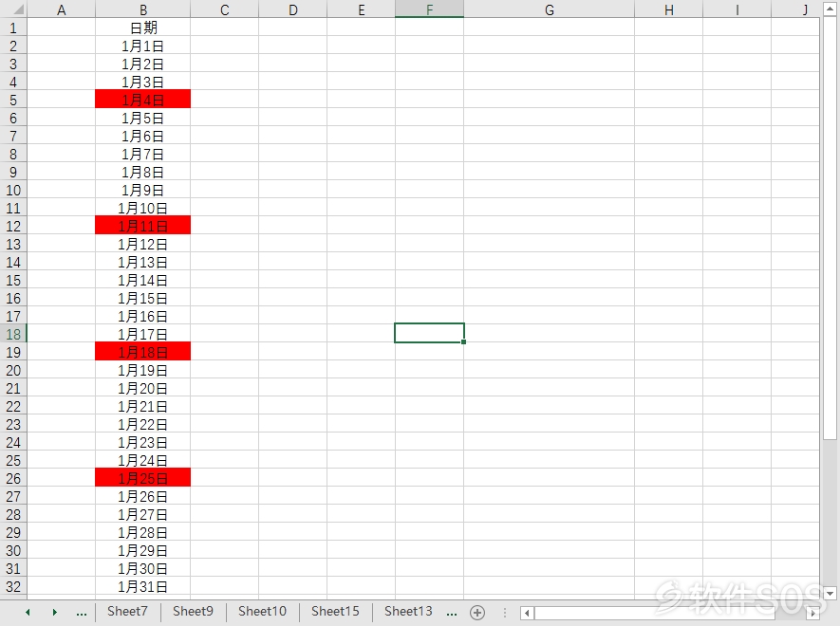The image size is (840, 626).
Task: Click the vertical scrollbar up arrow
Action: 830,9
